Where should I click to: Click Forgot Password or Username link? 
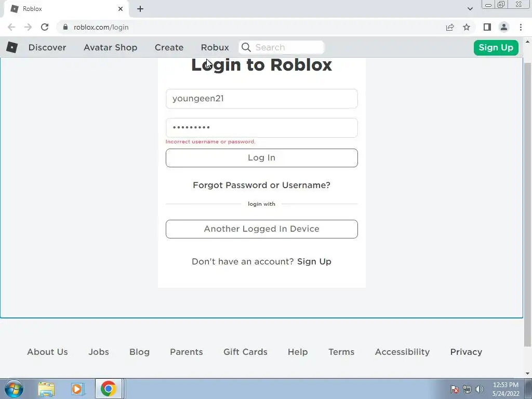(262, 185)
